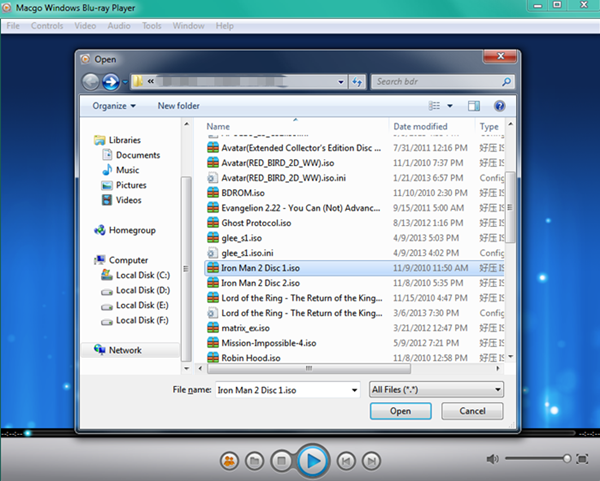Mute using the speaker icon
The width and height of the screenshot is (600, 481).
(492, 458)
